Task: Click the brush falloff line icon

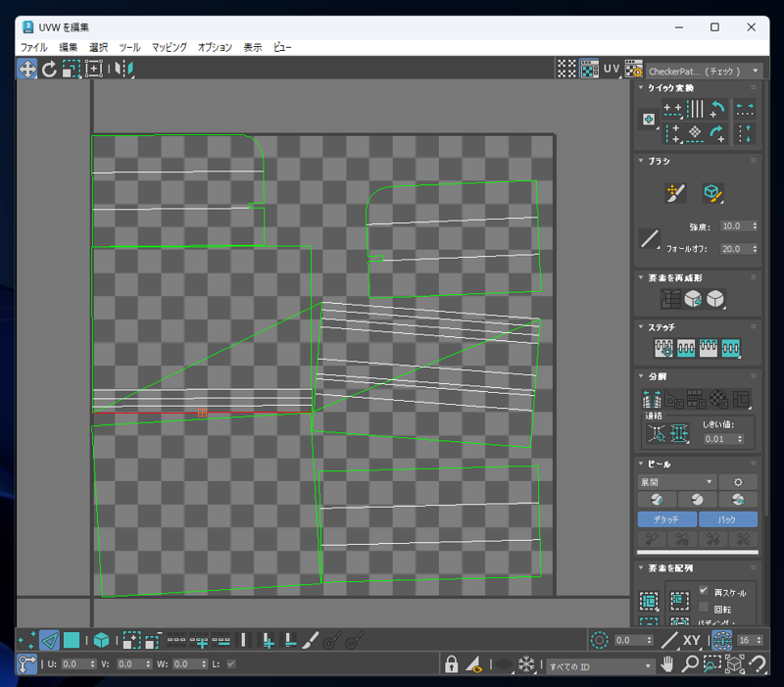Action: [650, 238]
